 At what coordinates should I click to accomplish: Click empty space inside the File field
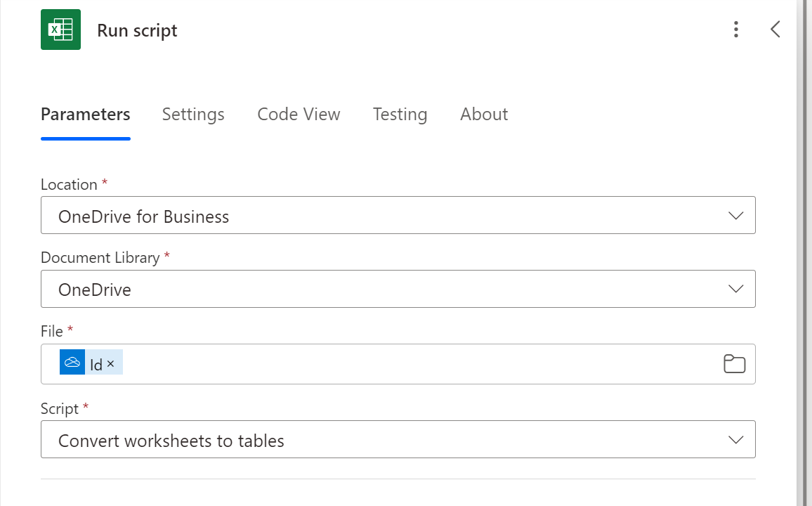tap(421, 364)
